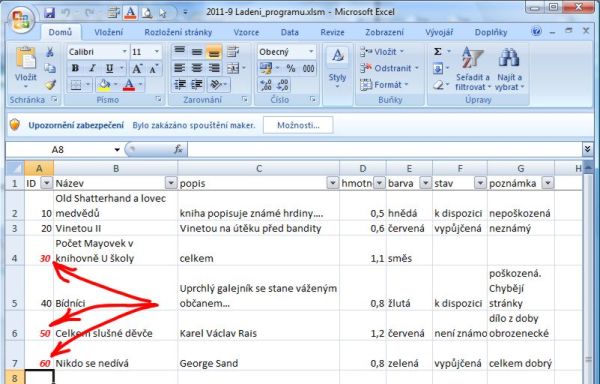This screenshot has height=384, width=600.
Task: Align text right
Action: [x=214, y=68]
